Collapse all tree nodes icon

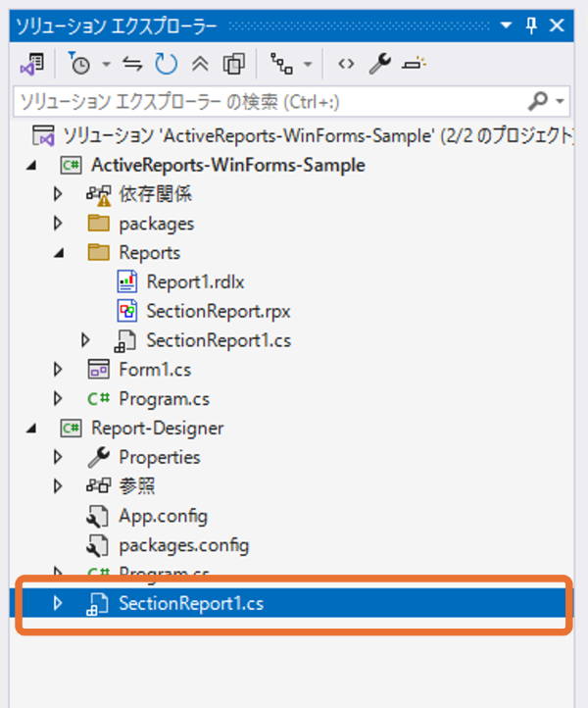pyautogui.click(x=200, y=64)
